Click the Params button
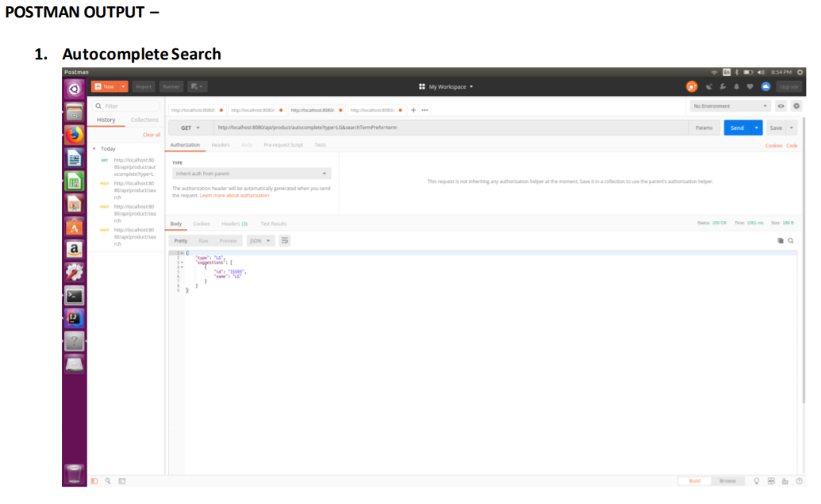Image resolution: width=821 pixels, height=504 pixels. point(704,128)
